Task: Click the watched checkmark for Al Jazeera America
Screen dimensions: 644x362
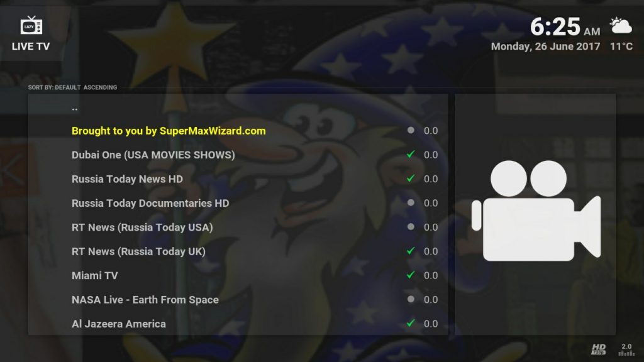Action: coord(410,324)
